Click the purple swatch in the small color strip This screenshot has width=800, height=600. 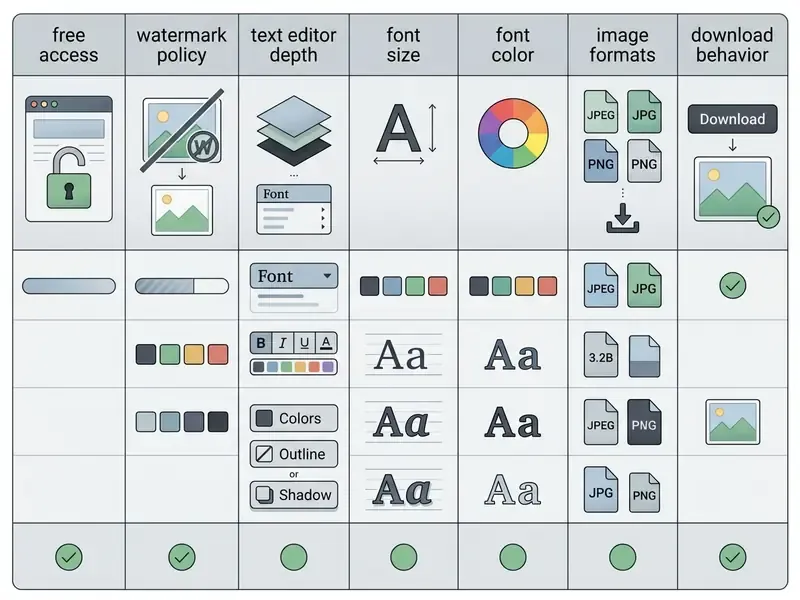(328, 367)
